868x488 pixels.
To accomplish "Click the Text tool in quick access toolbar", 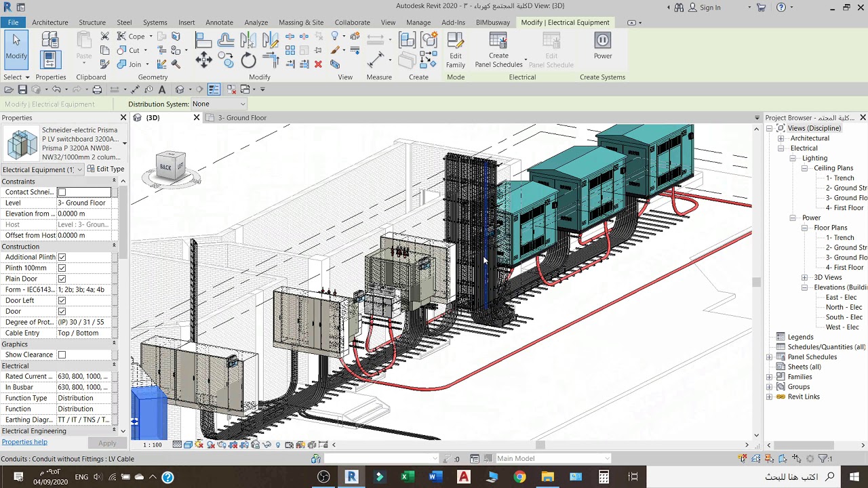I will coord(162,89).
